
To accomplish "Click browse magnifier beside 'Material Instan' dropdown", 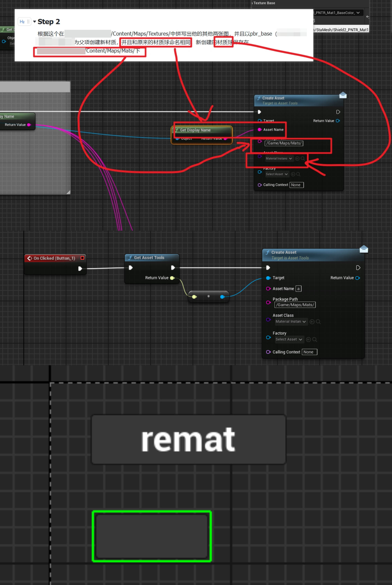I will point(318,322).
